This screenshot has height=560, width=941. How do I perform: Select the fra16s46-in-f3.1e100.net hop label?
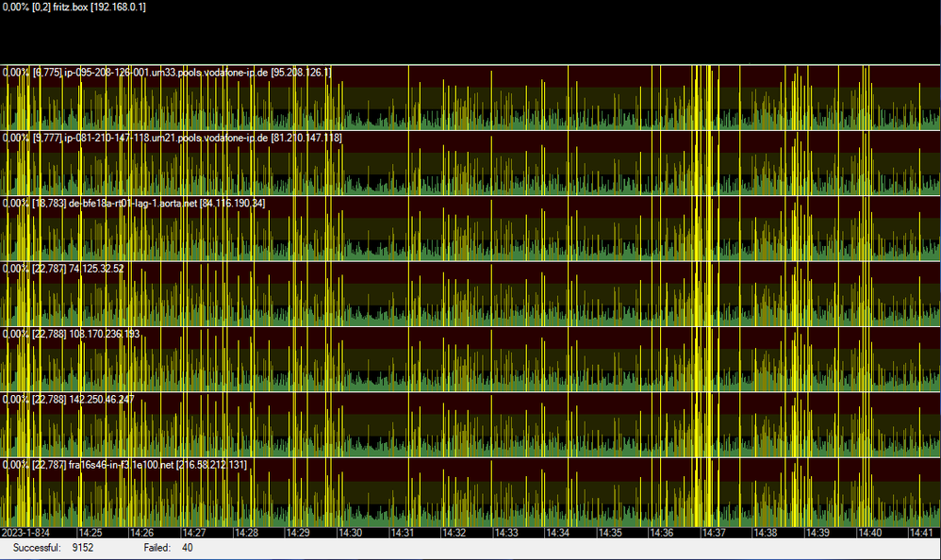click(124, 465)
